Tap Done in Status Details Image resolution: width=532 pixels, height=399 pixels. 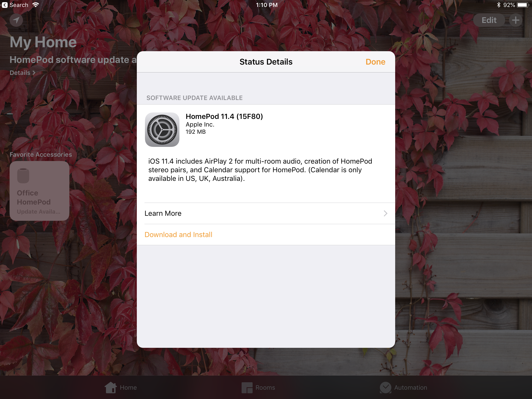click(x=375, y=62)
